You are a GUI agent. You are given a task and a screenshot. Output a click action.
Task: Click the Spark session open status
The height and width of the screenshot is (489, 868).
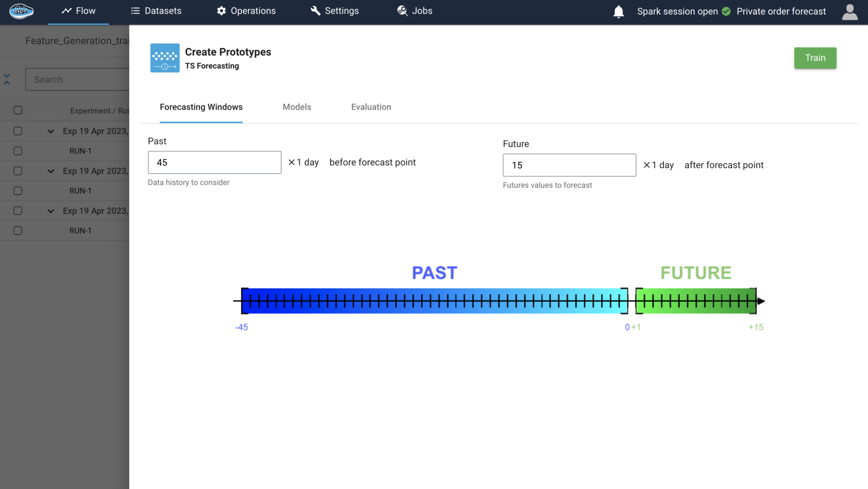tap(678, 11)
